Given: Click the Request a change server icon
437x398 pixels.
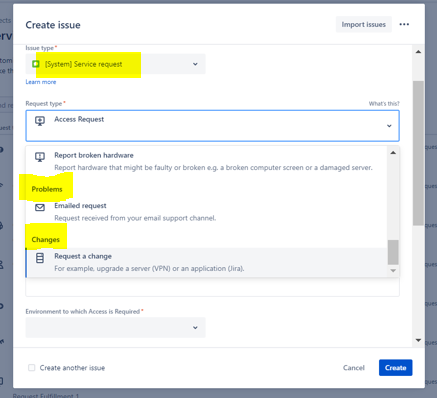Looking at the screenshot, I should pos(40,258).
